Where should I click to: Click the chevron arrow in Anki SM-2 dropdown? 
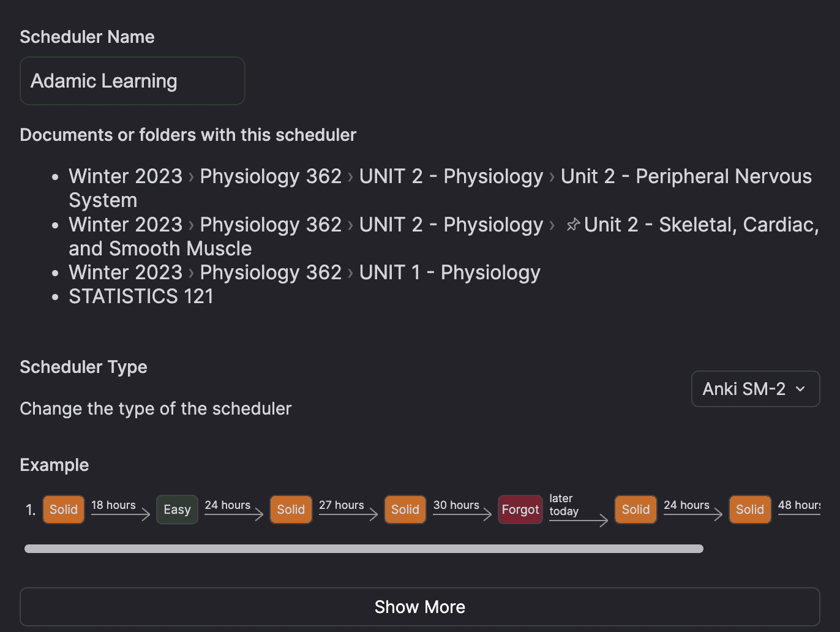coord(800,389)
